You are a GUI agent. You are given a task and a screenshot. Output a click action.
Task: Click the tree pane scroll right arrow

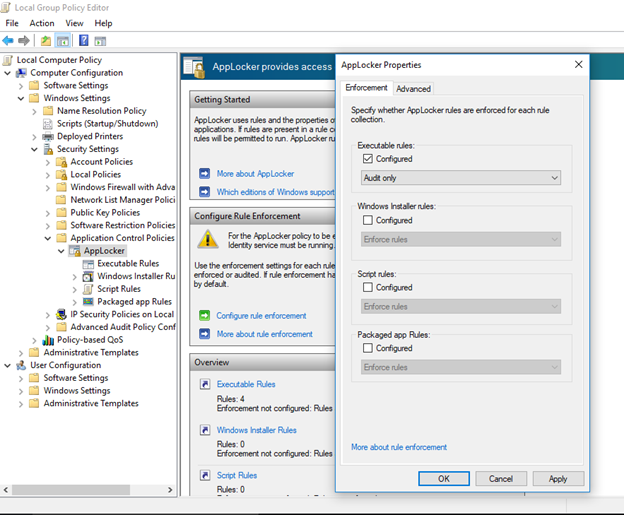[x=170, y=490]
